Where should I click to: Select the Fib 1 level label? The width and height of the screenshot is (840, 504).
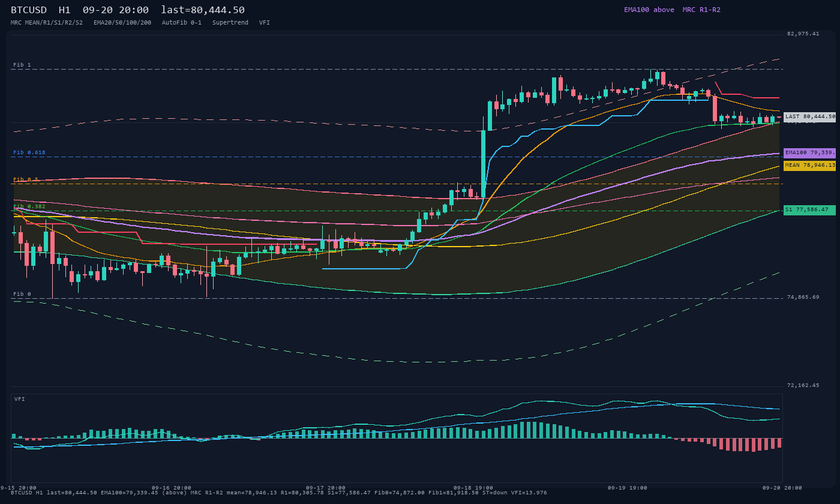pos(22,65)
